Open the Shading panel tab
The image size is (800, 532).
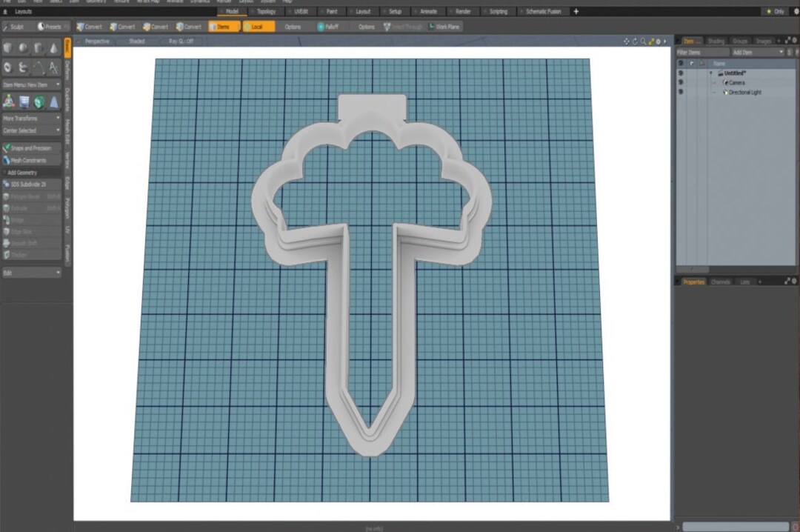pos(716,41)
